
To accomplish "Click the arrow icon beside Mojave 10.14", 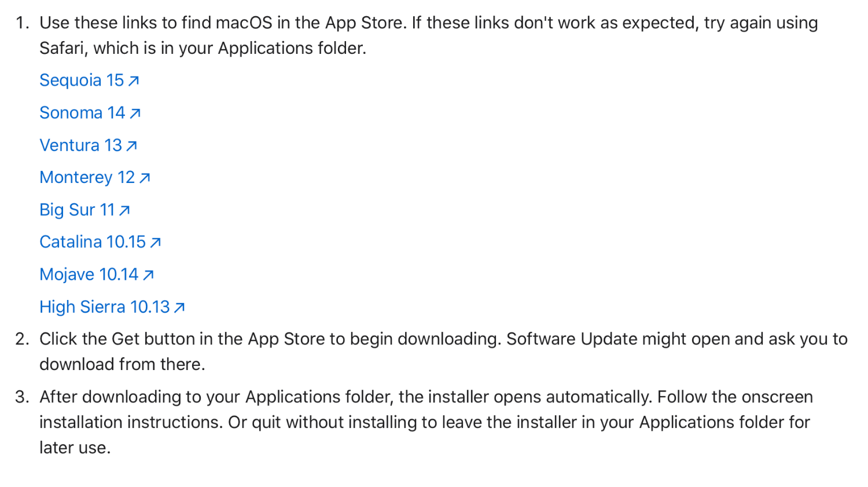I will pyautogui.click(x=149, y=275).
